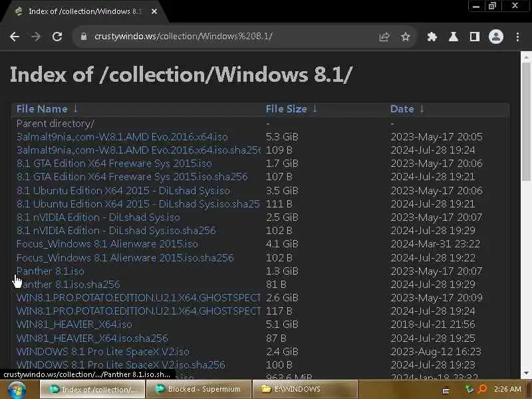Switch to Blocked - Supermium taskbar window

tap(199, 389)
